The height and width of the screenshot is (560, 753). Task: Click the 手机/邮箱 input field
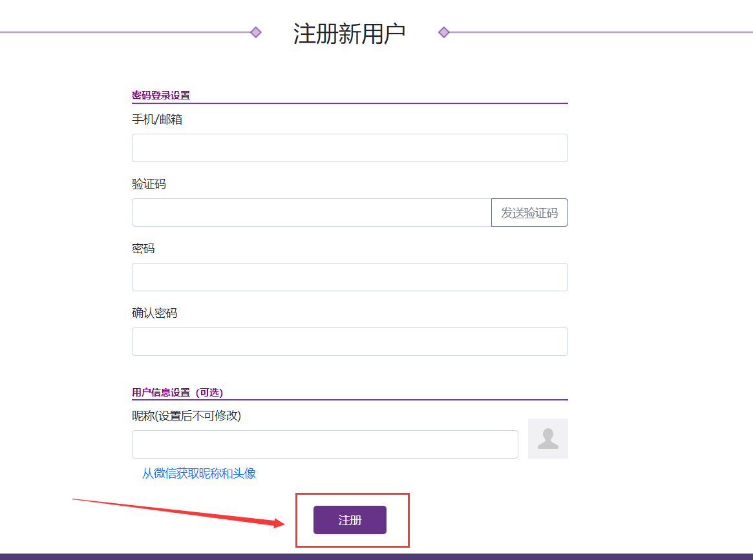pyautogui.click(x=350, y=148)
